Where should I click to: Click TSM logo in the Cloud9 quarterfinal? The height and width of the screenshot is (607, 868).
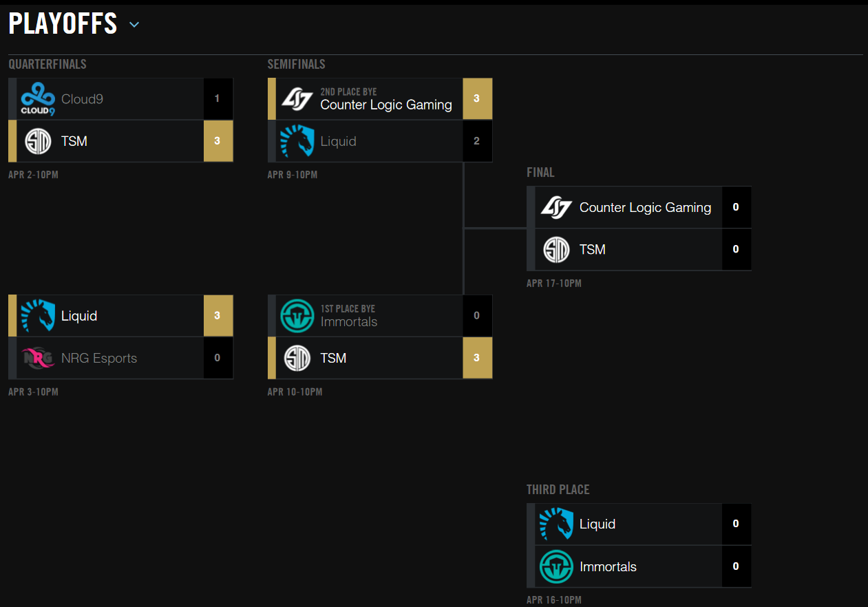[38, 141]
